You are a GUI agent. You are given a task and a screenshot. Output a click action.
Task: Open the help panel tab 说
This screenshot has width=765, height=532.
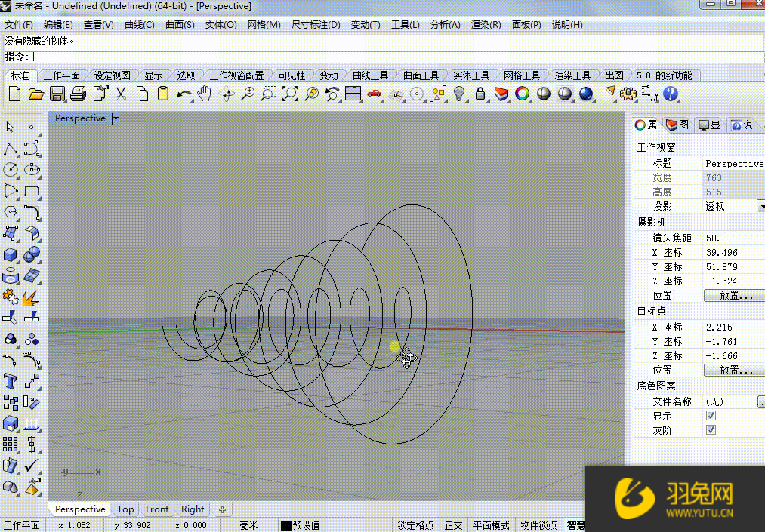tap(742, 125)
